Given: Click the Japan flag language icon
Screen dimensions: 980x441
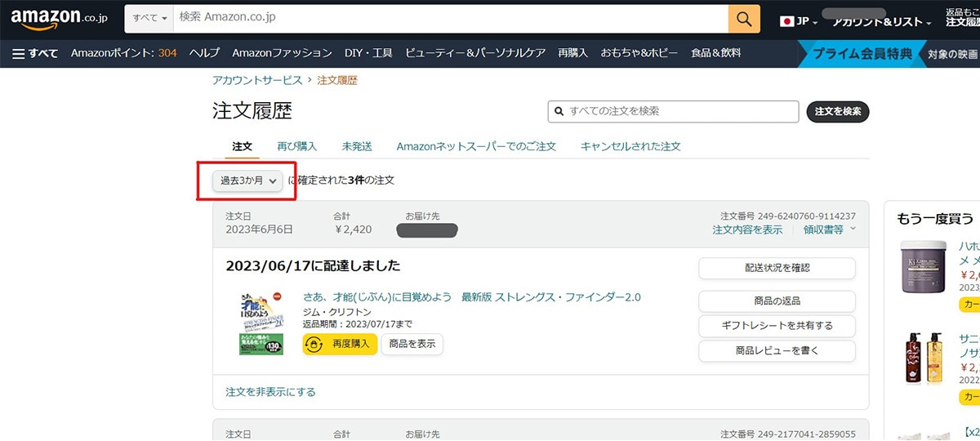Looking at the screenshot, I should 787,20.
